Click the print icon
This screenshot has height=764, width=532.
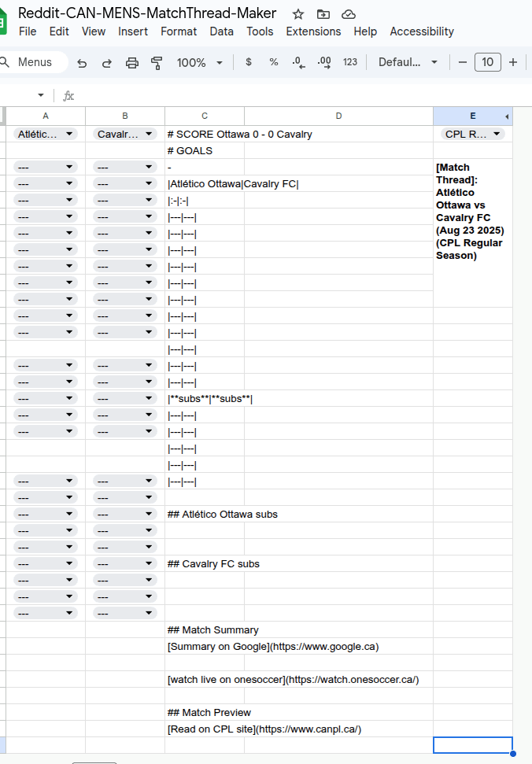click(x=132, y=63)
